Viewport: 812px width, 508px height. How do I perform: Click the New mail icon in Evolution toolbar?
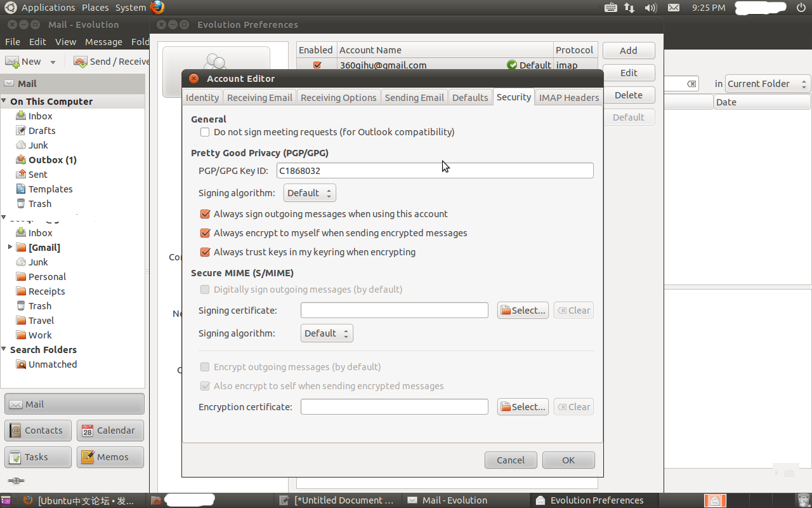[12, 62]
